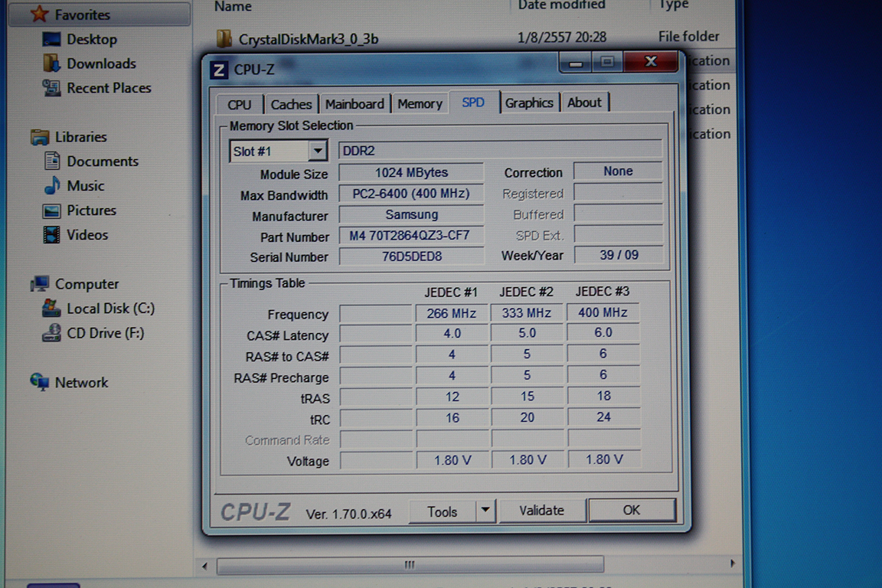
Task: Switch to the Memory tab
Action: (x=420, y=103)
